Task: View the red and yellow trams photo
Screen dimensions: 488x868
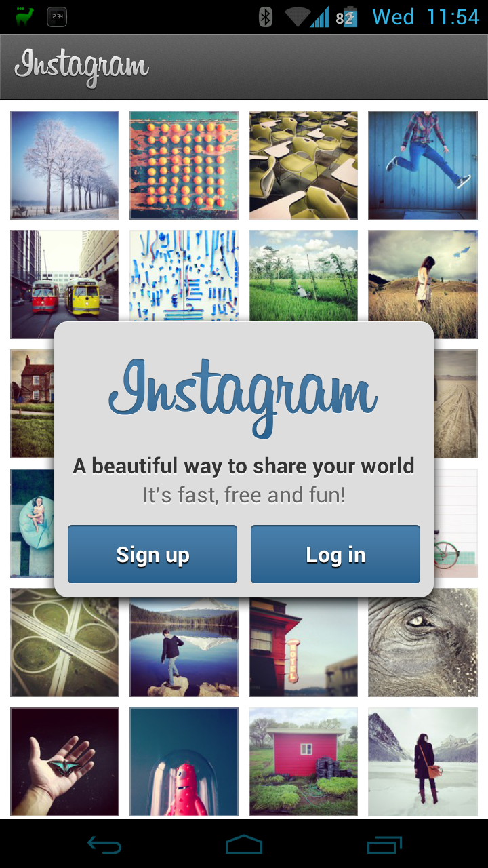Action: pos(65,285)
